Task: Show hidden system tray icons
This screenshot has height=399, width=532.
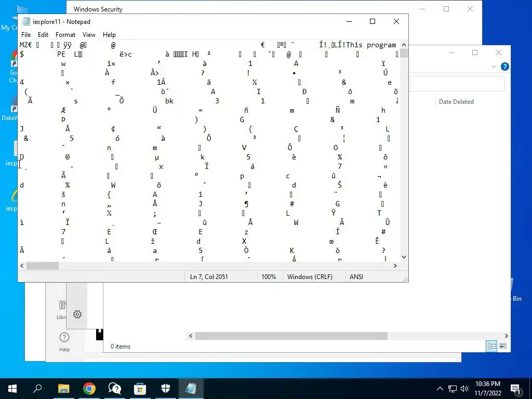Action: point(440,389)
